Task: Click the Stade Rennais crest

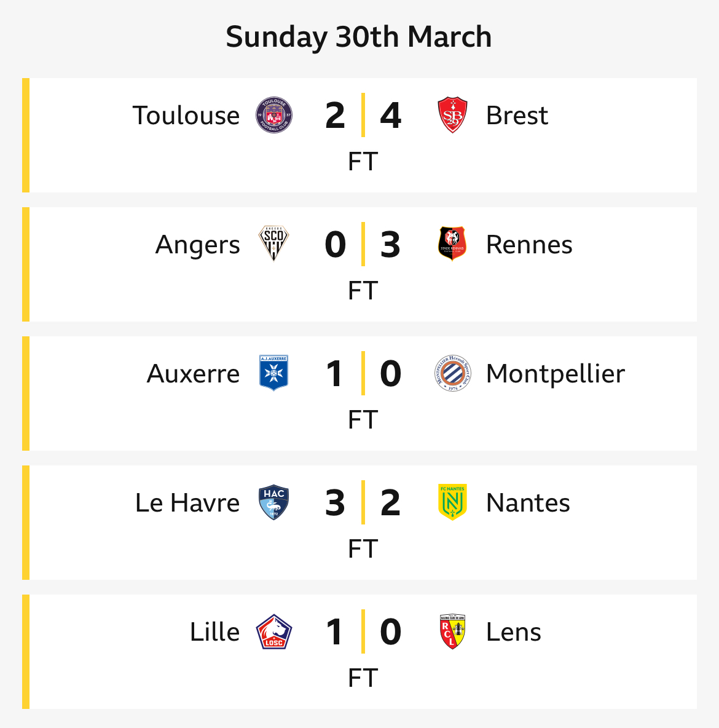Action: point(452,243)
